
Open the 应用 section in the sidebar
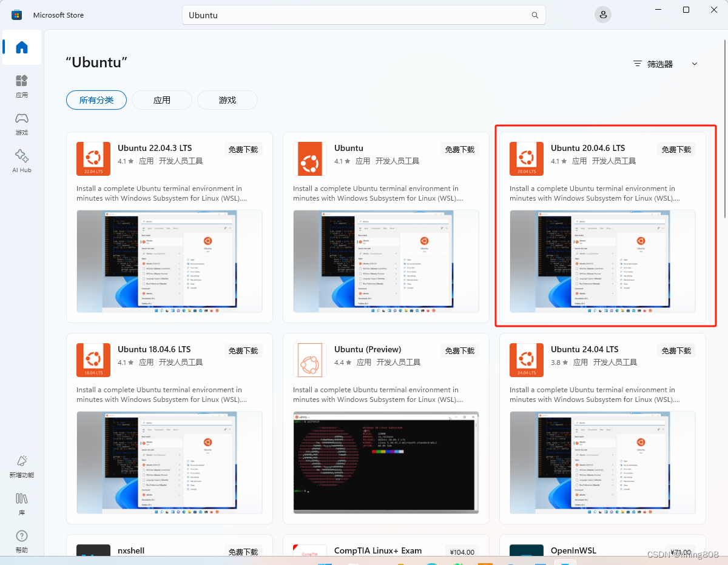coord(22,86)
